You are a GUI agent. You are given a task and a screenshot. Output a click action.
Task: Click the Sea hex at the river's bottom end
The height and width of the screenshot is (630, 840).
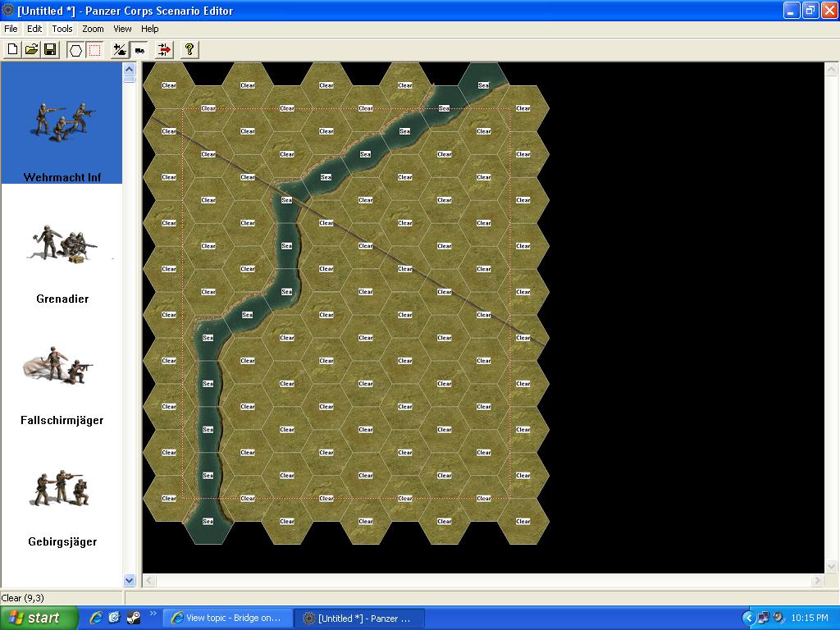(208, 521)
